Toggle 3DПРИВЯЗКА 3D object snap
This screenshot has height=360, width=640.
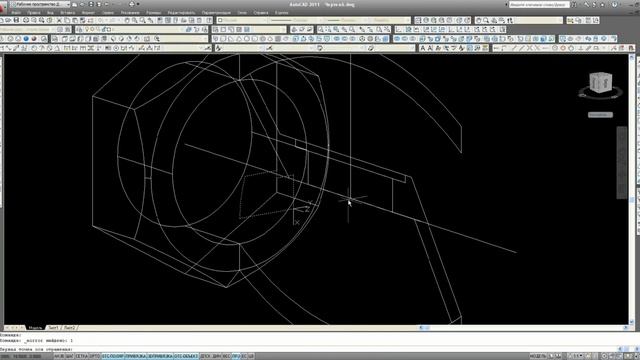pyautogui.click(x=160, y=356)
